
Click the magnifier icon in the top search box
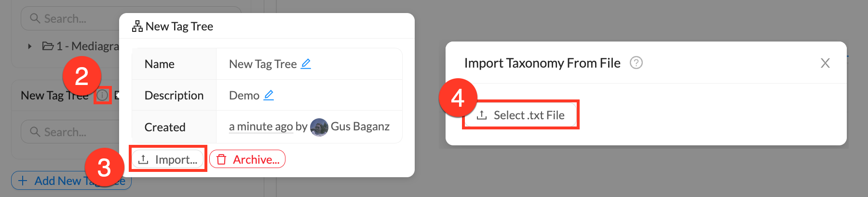pyautogui.click(x=35, y=18)
